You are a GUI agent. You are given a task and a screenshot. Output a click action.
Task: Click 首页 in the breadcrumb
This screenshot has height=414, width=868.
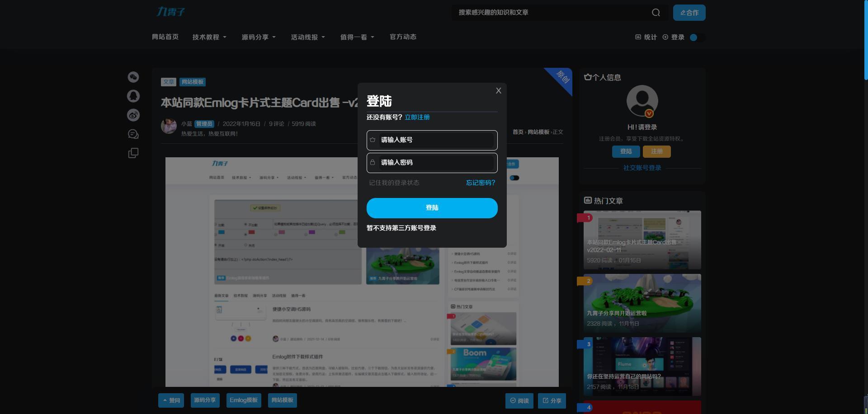tap(518, 132)
